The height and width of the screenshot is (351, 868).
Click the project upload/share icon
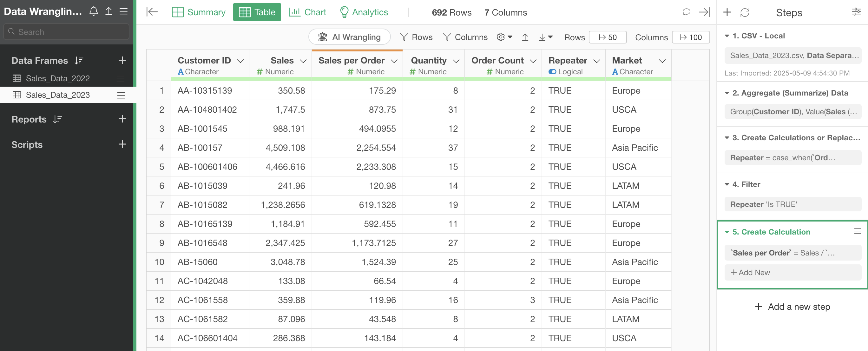[109, 11]
